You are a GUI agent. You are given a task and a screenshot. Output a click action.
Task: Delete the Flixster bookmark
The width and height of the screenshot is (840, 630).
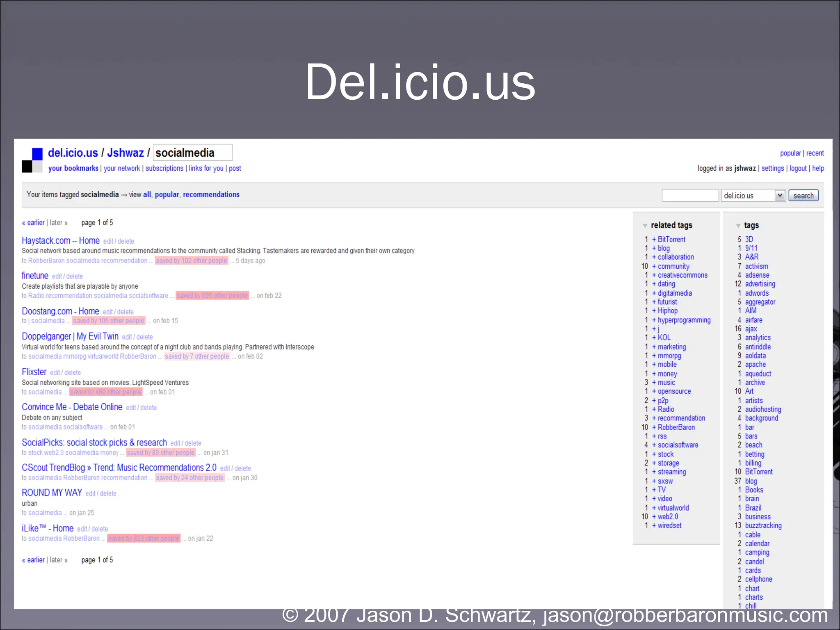tap(73, 373)
